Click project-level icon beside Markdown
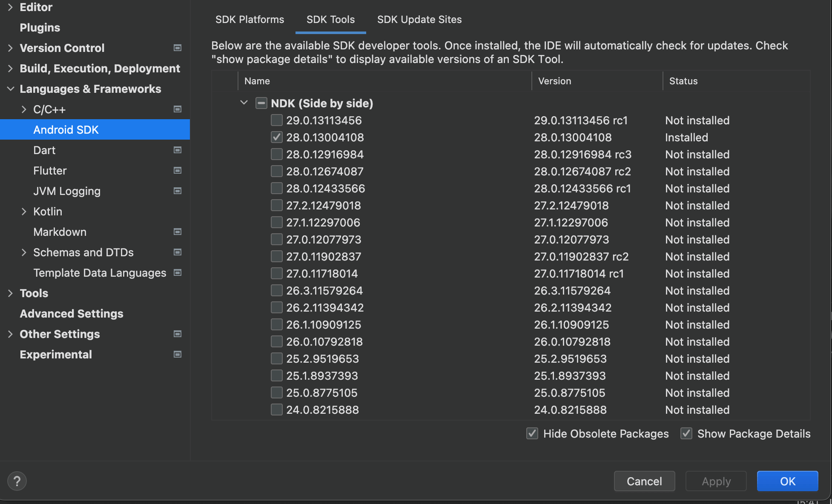 [178, 232]
